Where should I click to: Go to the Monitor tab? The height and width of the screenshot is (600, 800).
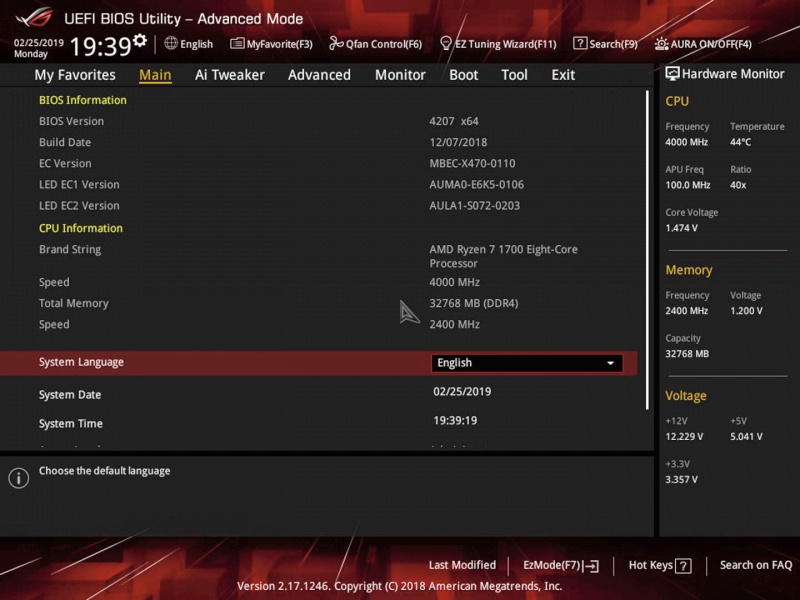coord(400,75)
